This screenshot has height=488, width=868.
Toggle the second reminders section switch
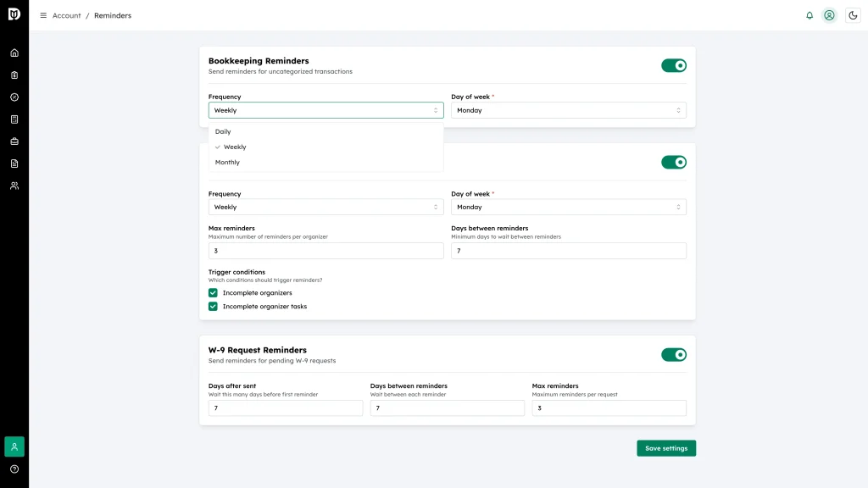[x=674, y=162]
